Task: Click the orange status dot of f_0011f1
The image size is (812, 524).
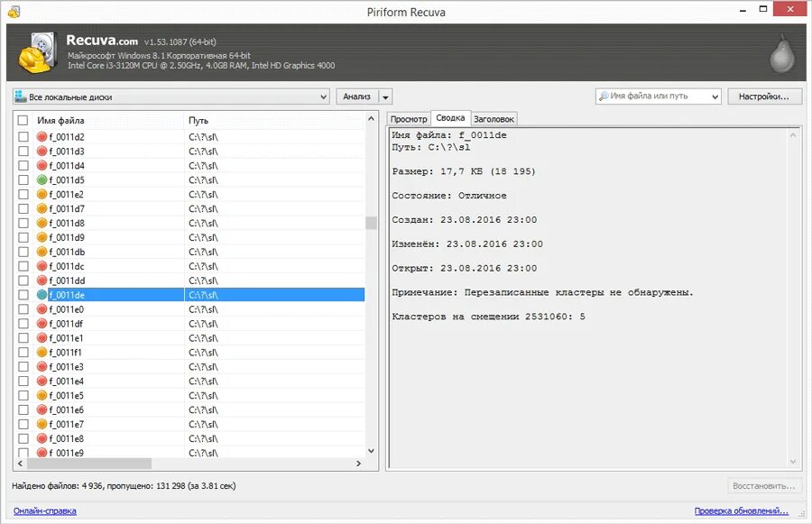Action: click(42, 352)
